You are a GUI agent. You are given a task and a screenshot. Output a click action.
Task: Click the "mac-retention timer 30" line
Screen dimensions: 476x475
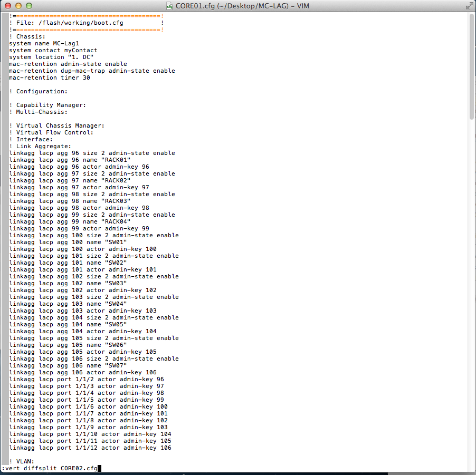(49, 78)
